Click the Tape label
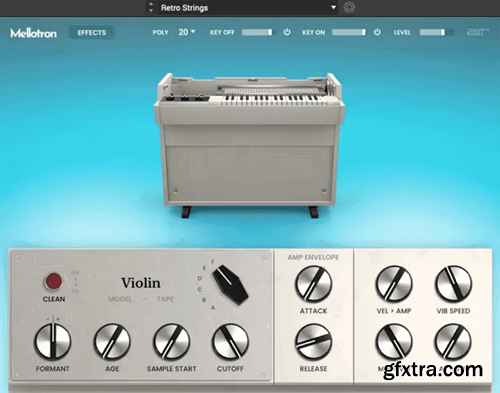This screenshot has width=500, height=393. [x=165, y=299]
